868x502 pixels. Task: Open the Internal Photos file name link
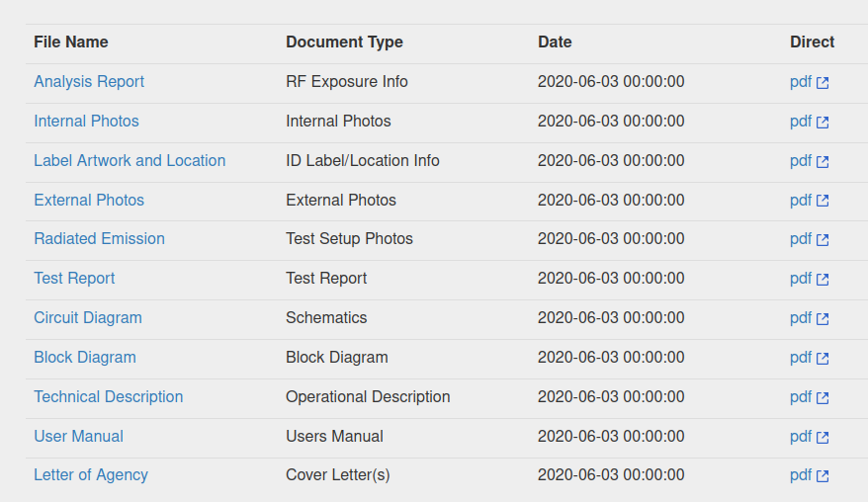(86, 121)
